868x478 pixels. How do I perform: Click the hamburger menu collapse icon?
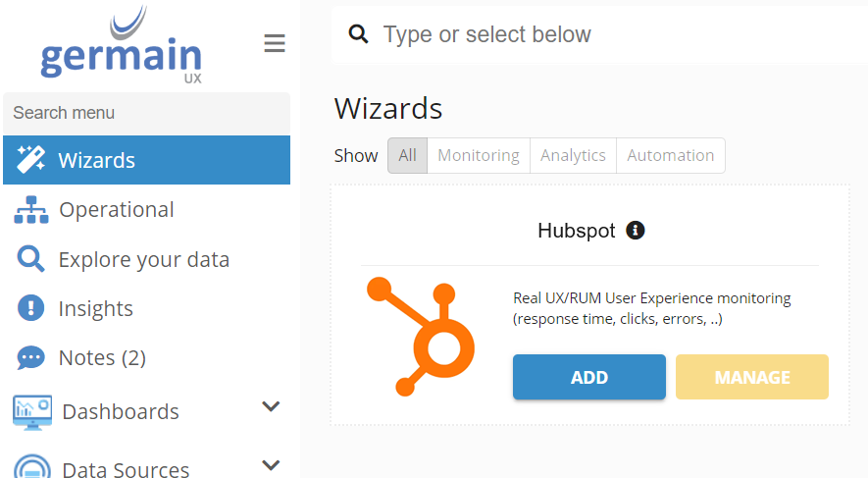point(275,43)
